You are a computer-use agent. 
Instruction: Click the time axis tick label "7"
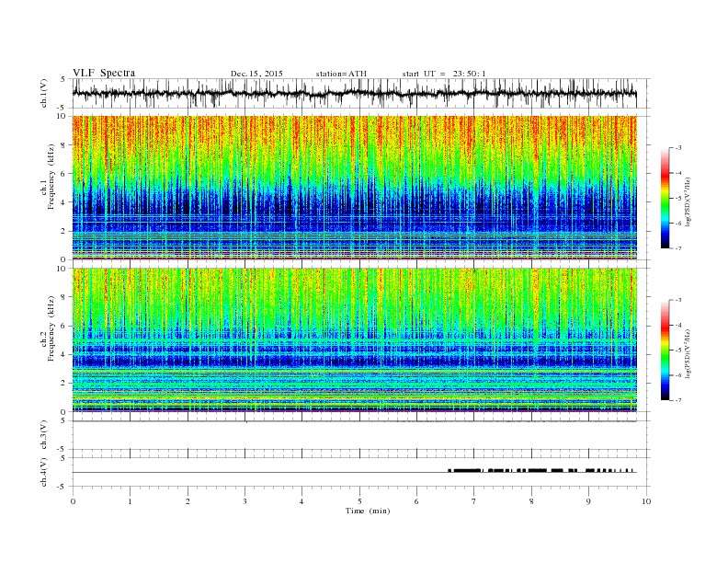click(474, 501)
